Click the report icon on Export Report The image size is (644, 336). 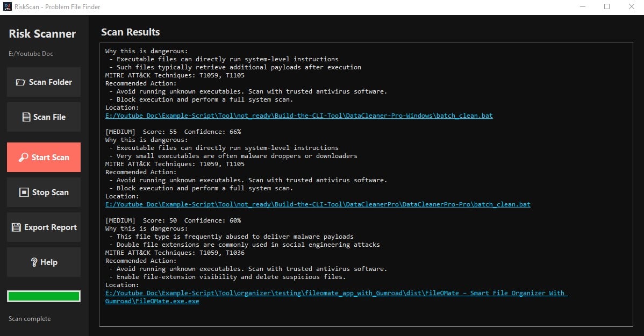tap(17, 227)
